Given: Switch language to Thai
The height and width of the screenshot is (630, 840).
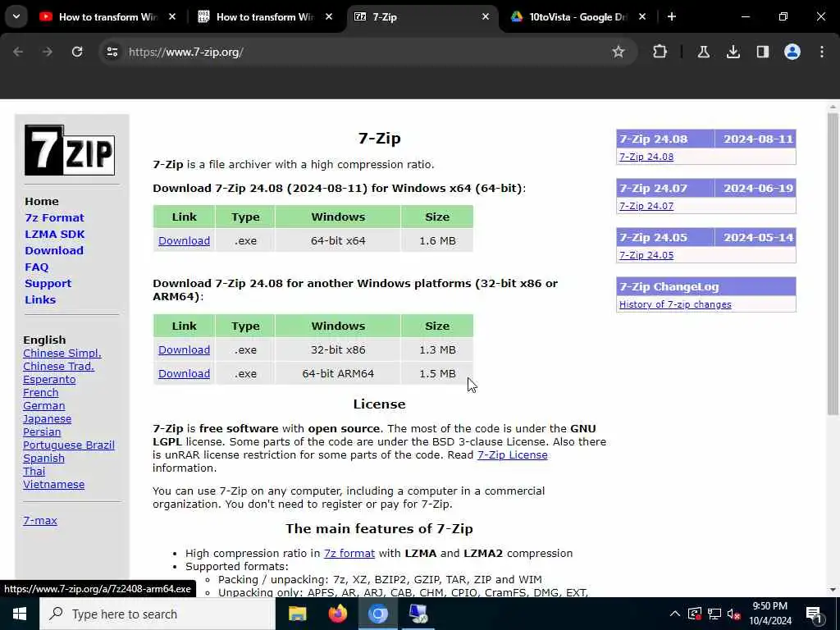Looking at the screenshot, I should pos(34,472).
